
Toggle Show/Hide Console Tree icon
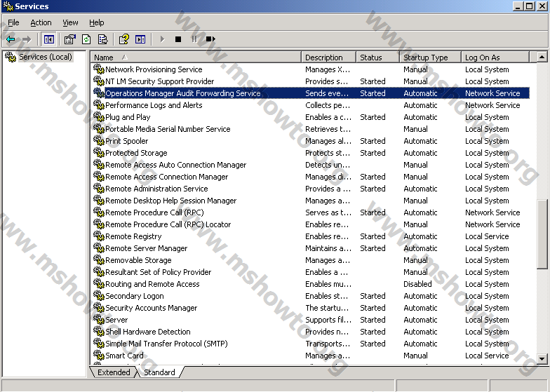[x=49, y=39]
